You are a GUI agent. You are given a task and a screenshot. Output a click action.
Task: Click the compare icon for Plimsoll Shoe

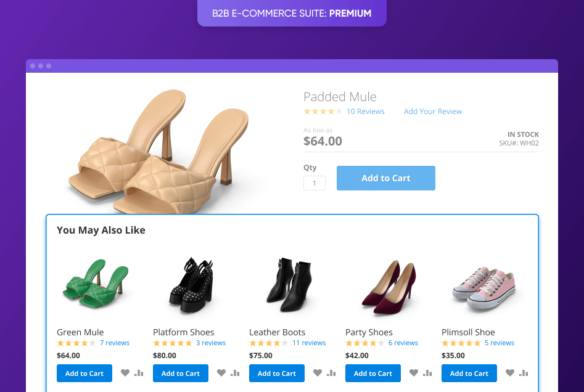click(x=524, y=373)
